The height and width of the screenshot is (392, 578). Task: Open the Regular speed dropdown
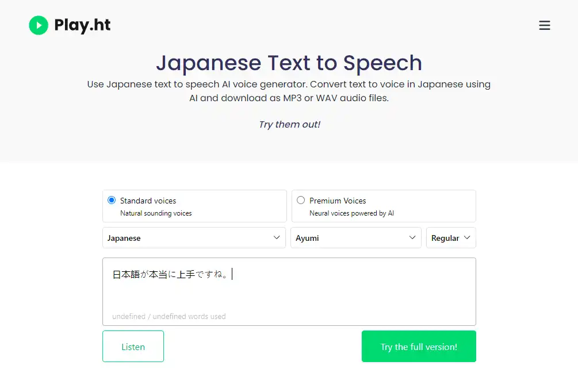click(x=451, y=237)
